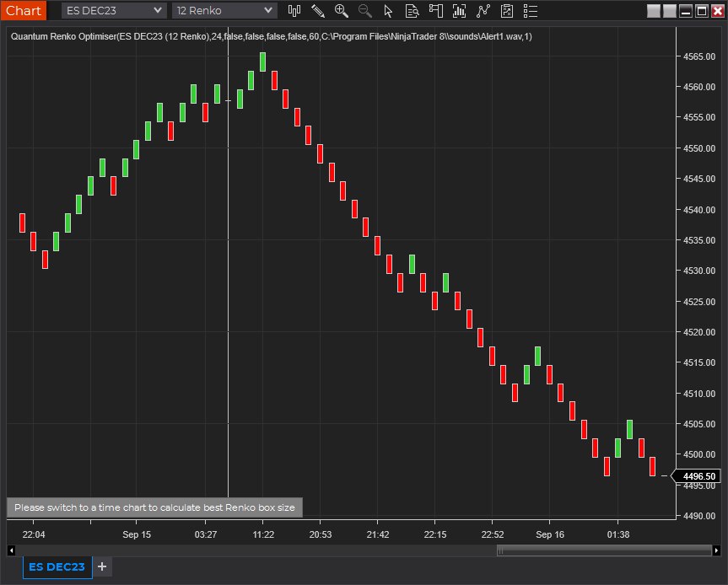The width and height of the screenshot is (728, 585).
Task: Open the strategy performance clipboard icon
Action: click(507, 11)
